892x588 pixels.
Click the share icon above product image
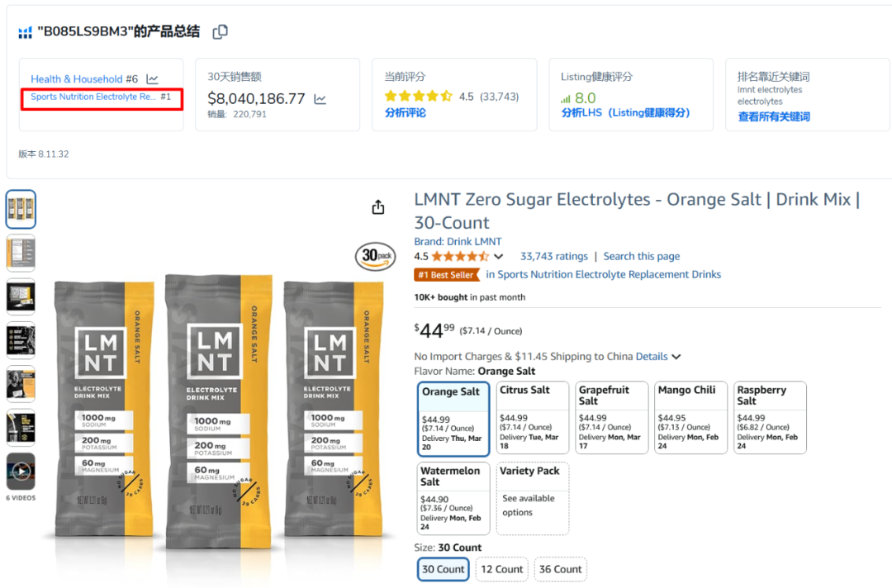(378, 207)
